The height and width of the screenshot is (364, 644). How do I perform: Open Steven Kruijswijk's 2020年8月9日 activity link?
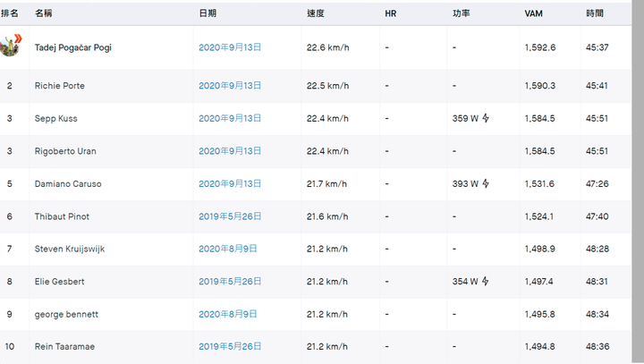point(228,249)
